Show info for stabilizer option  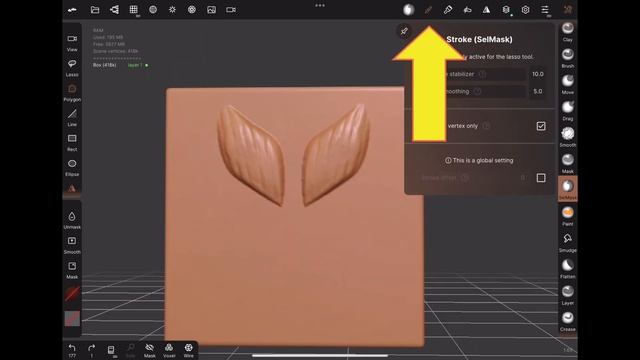coord(482,74)
